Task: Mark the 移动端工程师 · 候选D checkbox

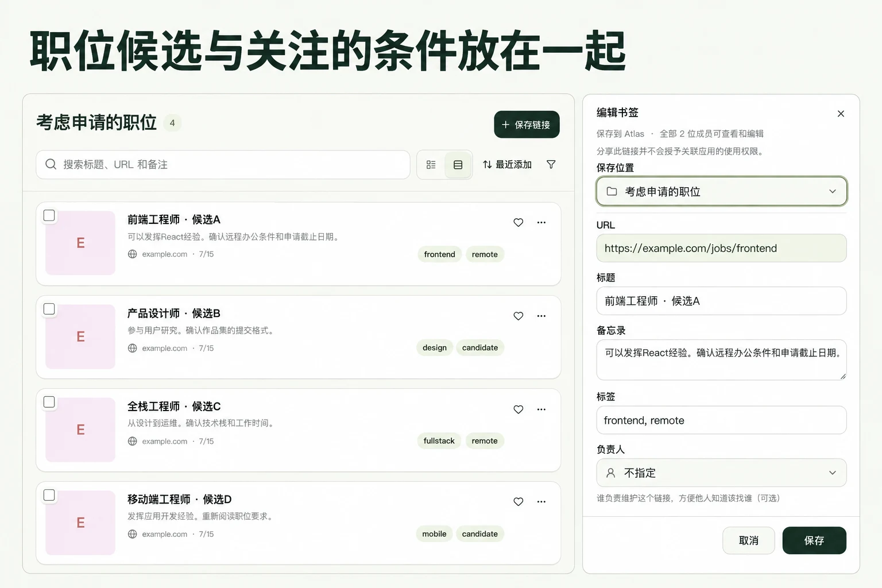Action: (x=49, y=495)
